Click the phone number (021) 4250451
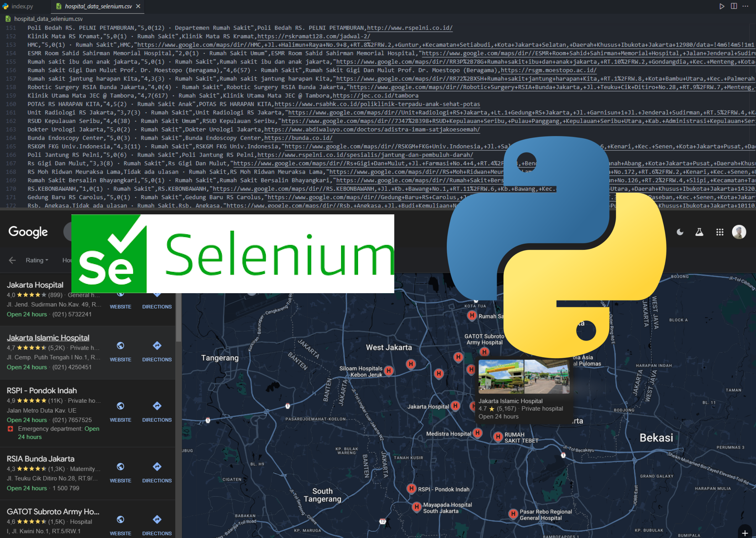 click(72, 367)
